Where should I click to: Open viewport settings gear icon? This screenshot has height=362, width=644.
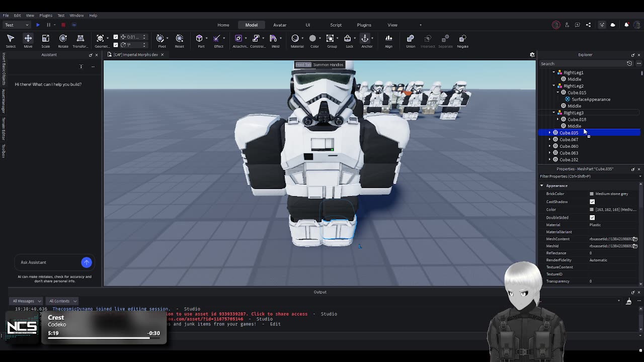(532, 54)
